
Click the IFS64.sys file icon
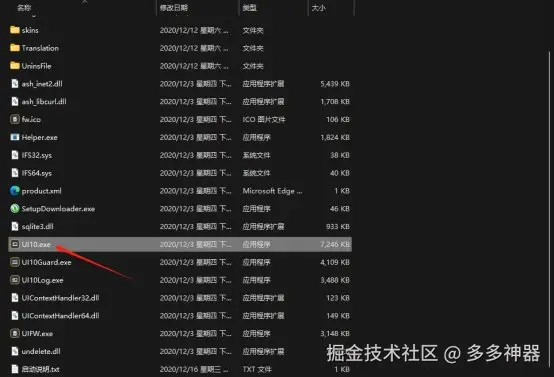[14, 173]
